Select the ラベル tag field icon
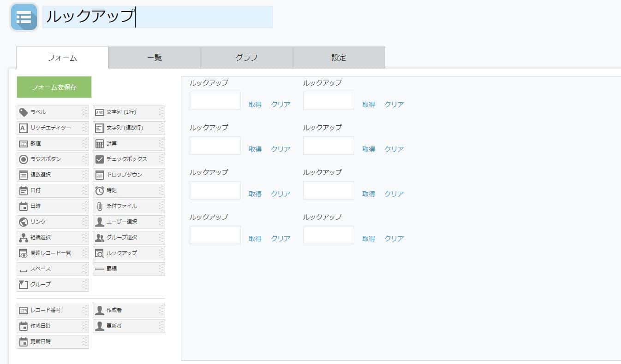621x364 pixels. pos(23,112)
